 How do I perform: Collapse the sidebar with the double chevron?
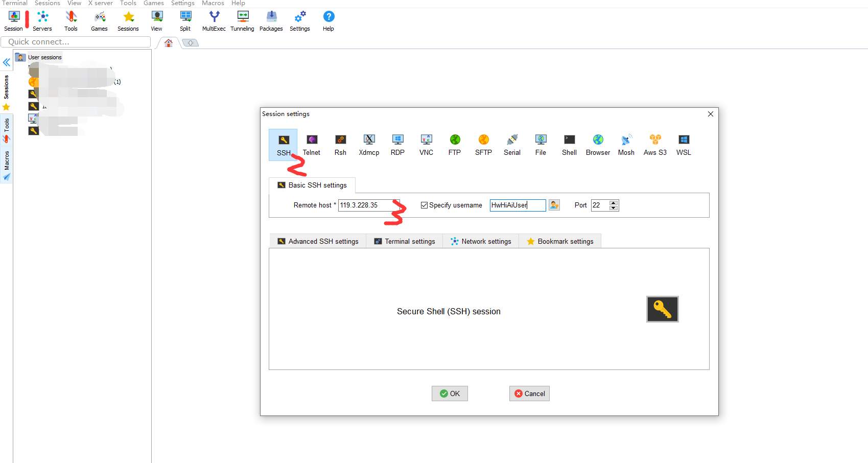7,63
